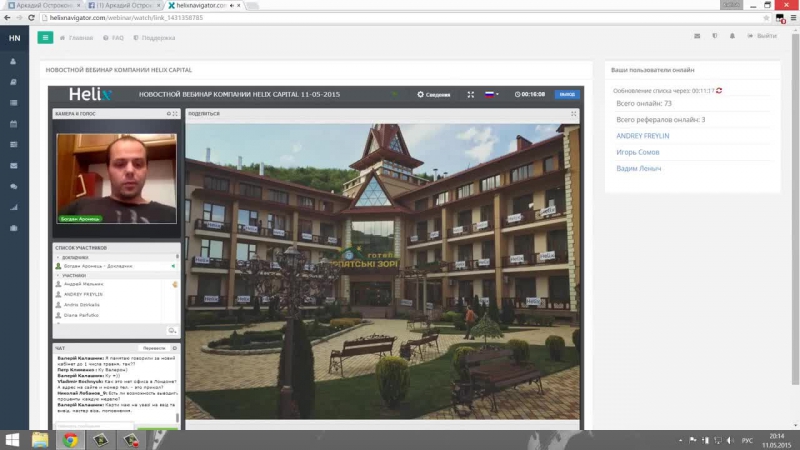800x450 pixels.
Task: Click the shield icon in top-right header
Action: (715, 36)
